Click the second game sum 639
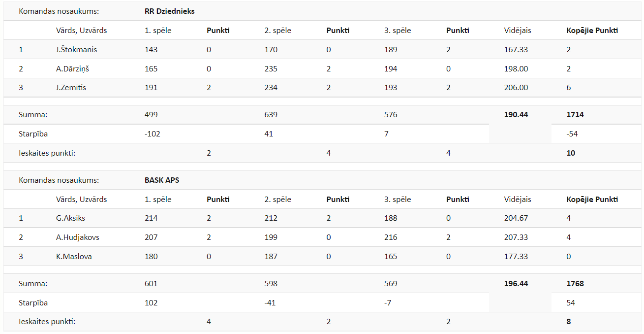The width and height of the screenshot is (644, 334). (x=271, y=115)
